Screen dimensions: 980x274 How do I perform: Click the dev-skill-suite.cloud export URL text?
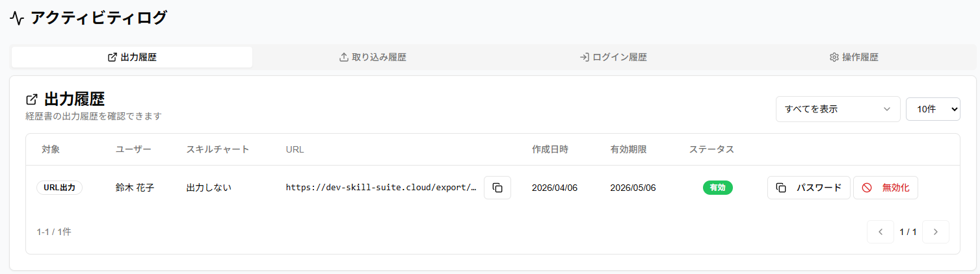point(381,188)
